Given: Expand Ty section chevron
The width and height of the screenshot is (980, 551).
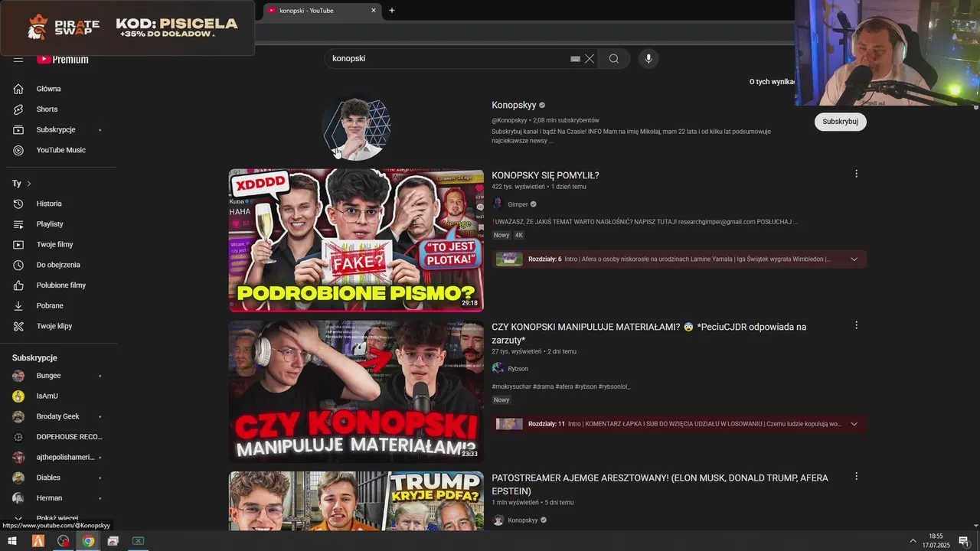Looking at the screenshot, I should click(29, 184).
